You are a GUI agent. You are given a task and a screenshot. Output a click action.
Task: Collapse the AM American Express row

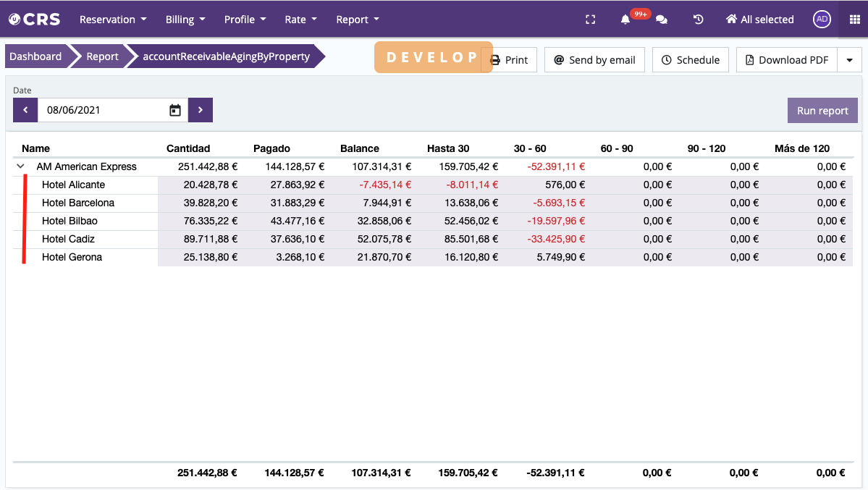click(21, 166)
